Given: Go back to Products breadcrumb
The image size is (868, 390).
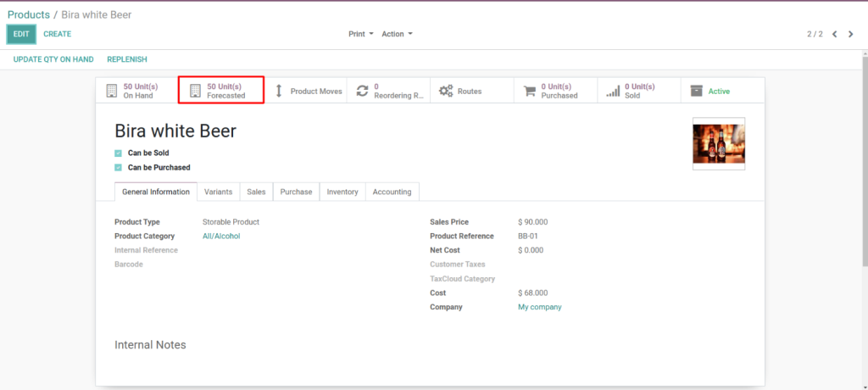Looking at the screenshot, I should click(x=28, y=15).
